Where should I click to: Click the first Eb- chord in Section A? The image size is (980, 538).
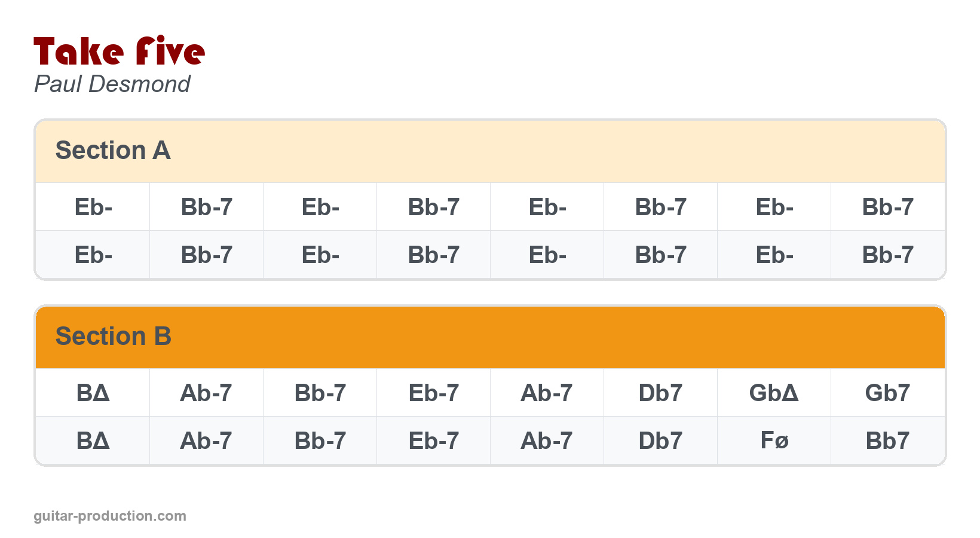click(93, 207)
